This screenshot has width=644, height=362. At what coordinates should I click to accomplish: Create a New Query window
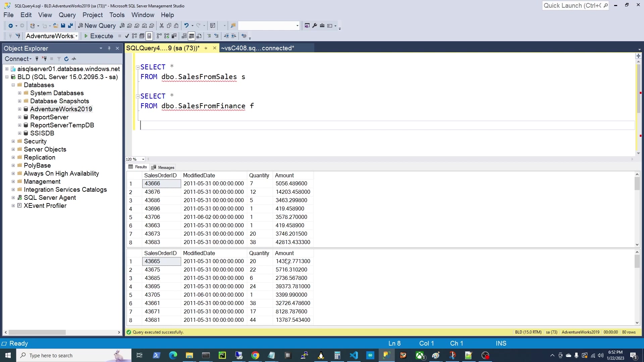click(97, 25)
